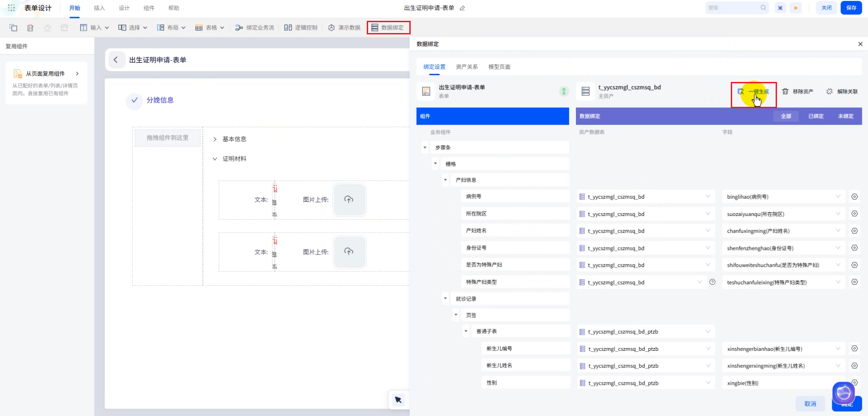Open the 选择 dropdown in toolbar
This screenshot has height=416, width=868.
pyautogui.click(x=133, y=28)
